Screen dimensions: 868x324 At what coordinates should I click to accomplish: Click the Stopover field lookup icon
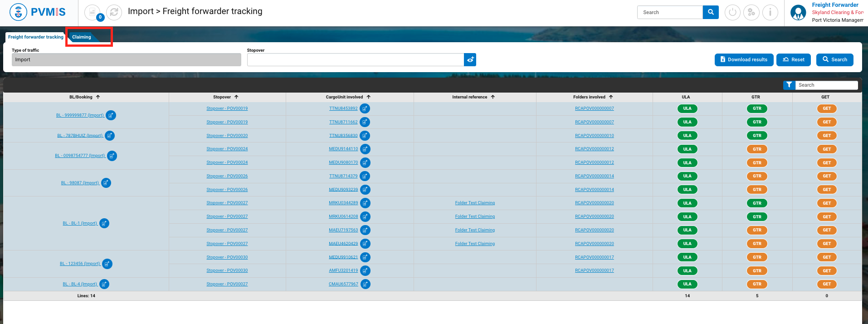click(470, 60)
